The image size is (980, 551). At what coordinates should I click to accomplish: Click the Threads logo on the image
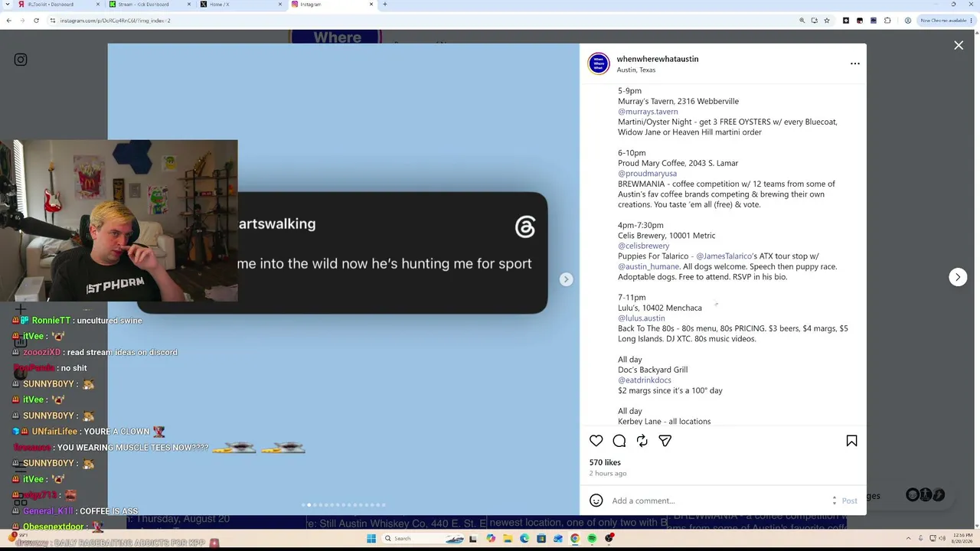coord(525,227)
